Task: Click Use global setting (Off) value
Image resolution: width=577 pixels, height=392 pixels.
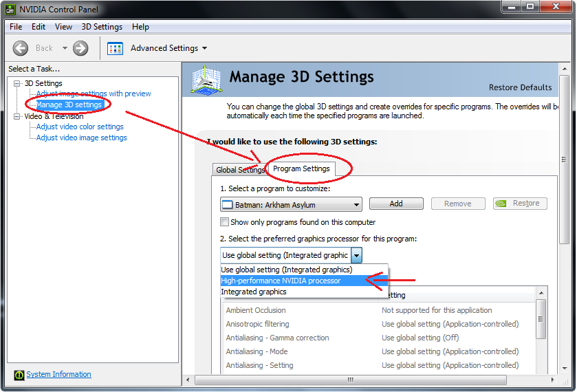Action: (420, 338)
